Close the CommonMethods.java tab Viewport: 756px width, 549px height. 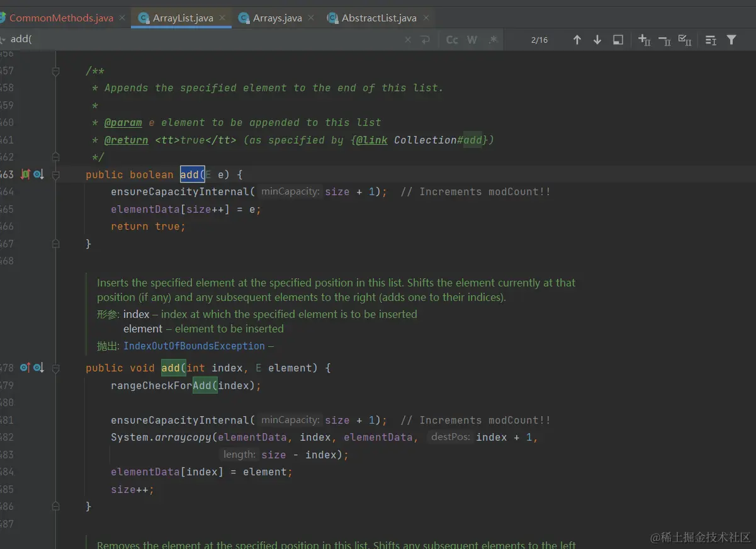122,18
